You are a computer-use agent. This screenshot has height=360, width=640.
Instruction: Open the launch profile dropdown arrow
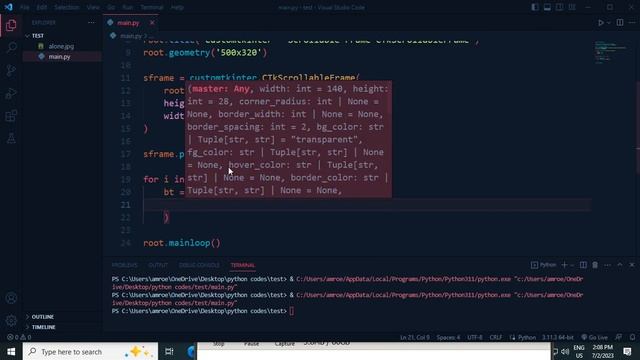click(572, 265)
